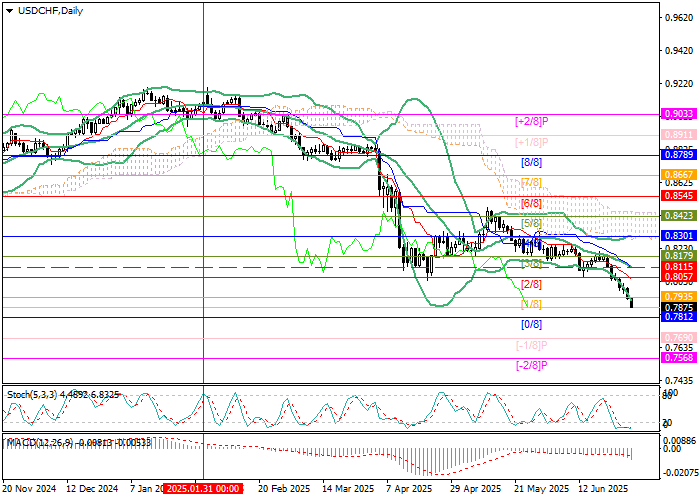Select the [8/8] Murrey level label
700x500 pixels.
531,161
